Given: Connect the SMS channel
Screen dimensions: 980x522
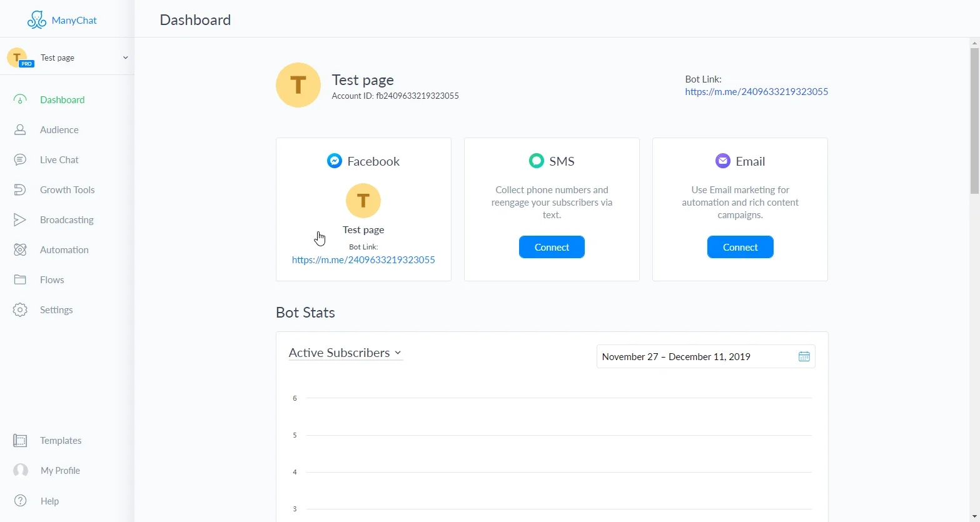Looking at the screenshot, I should 552,247.
